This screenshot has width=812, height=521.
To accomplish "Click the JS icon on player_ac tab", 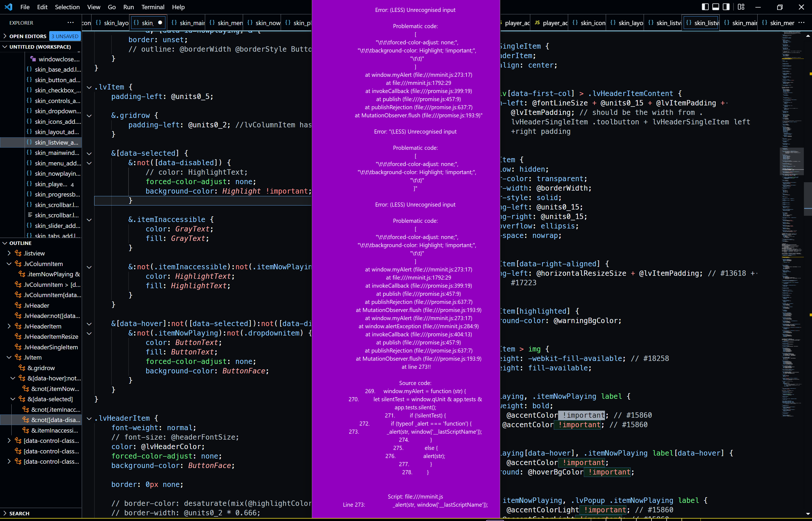I will [537, 23].
